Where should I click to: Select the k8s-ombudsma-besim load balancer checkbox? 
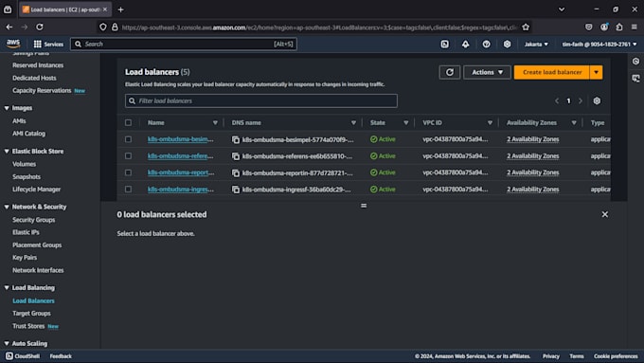pos(128,139)
